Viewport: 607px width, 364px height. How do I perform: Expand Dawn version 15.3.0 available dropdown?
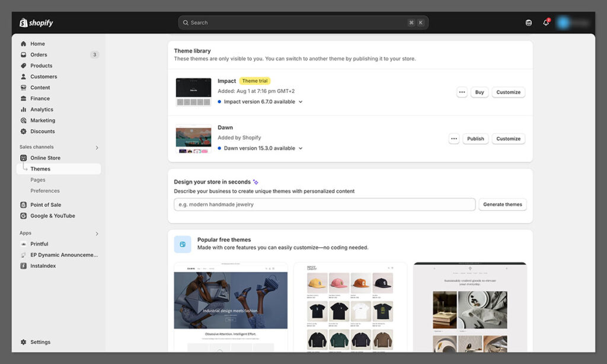point(301,148)
